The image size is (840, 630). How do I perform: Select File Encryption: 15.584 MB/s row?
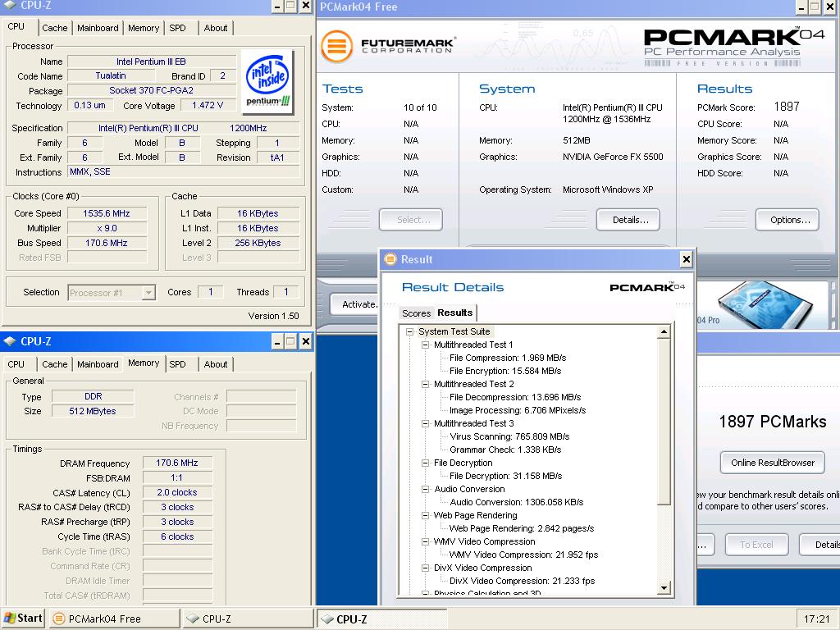(505, 371)
